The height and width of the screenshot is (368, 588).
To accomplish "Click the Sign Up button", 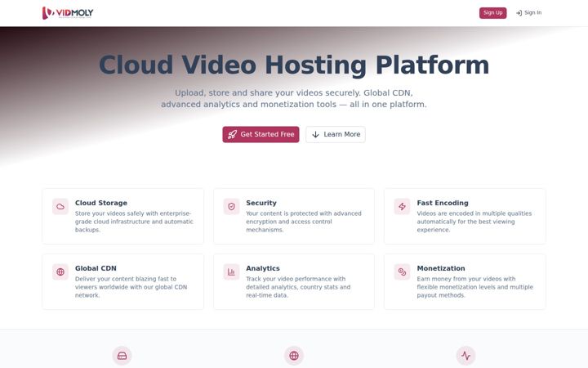I will tap(492, 13).
